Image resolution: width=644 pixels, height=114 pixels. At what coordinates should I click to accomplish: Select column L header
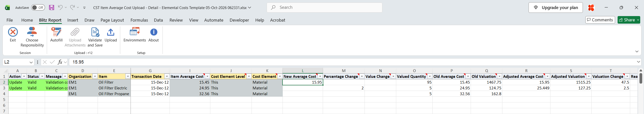[303, 71]
